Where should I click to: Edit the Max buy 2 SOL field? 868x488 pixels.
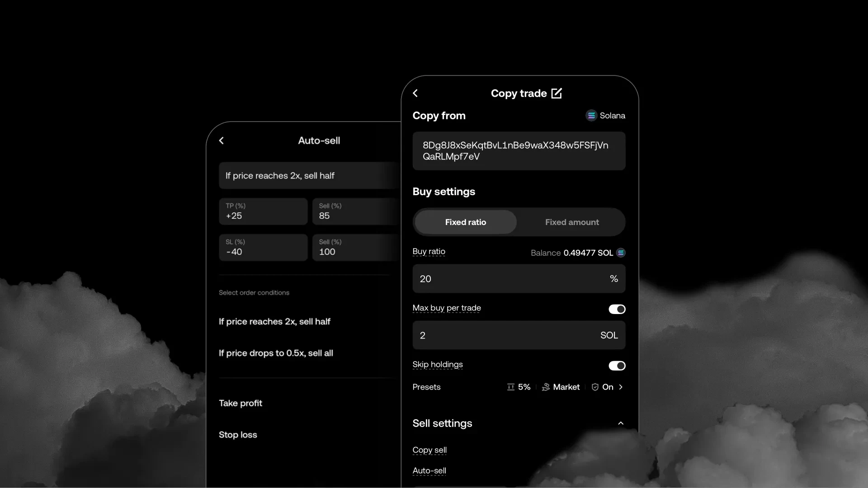[519, 335]
